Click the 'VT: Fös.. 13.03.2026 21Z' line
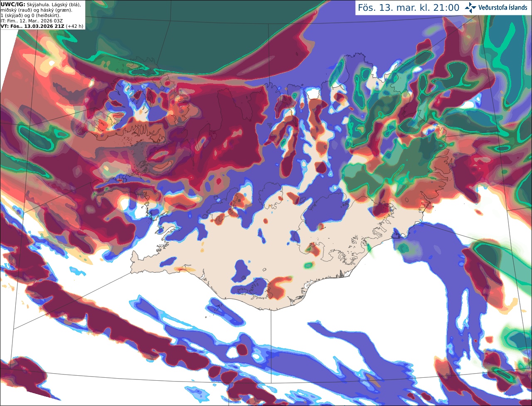This screenshot has width=532, height=406. [x=33, y=26]
